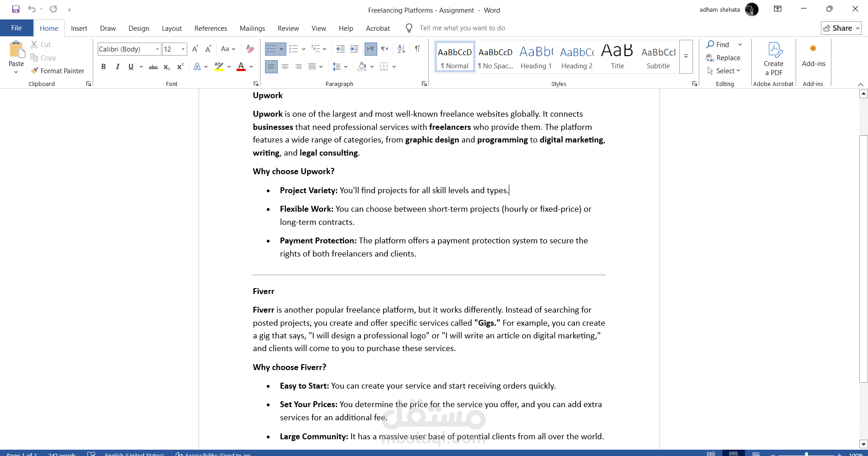
Task: Open the font color dropdown arrow
Action: tap(251, 66)
